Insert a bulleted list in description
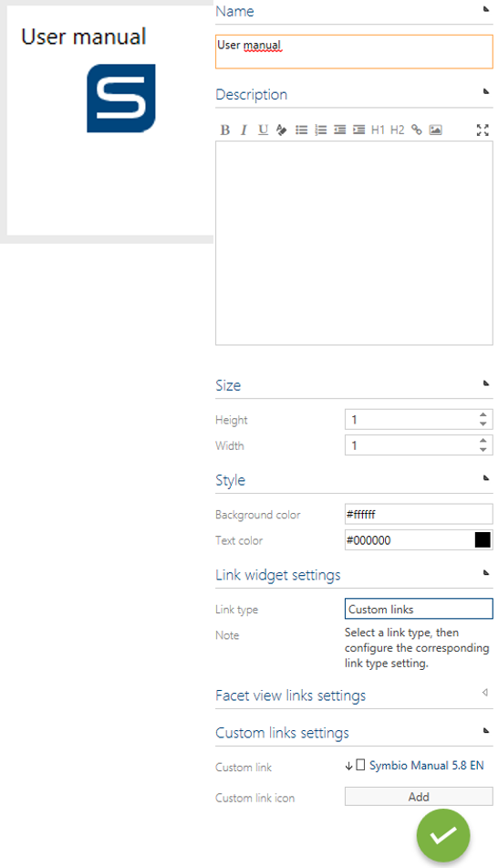This screenshot has height=868, width=498. pyautogui.click(x=302, y=131)
